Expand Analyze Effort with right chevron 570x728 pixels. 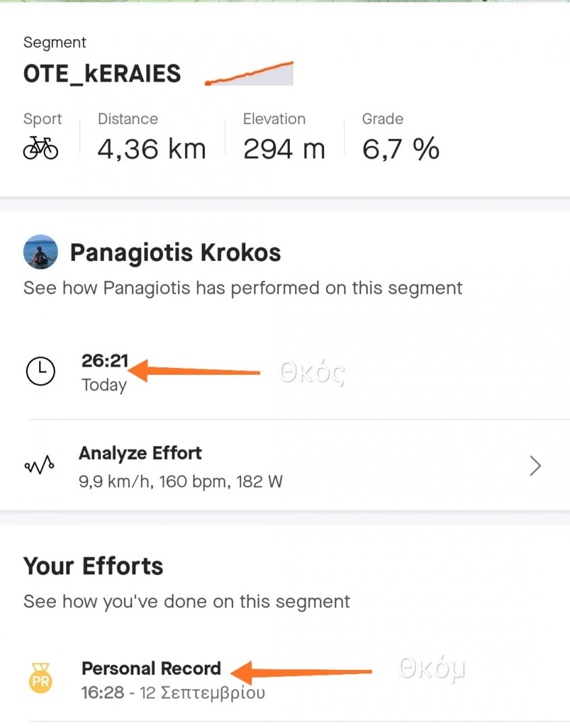click(535, 466)
